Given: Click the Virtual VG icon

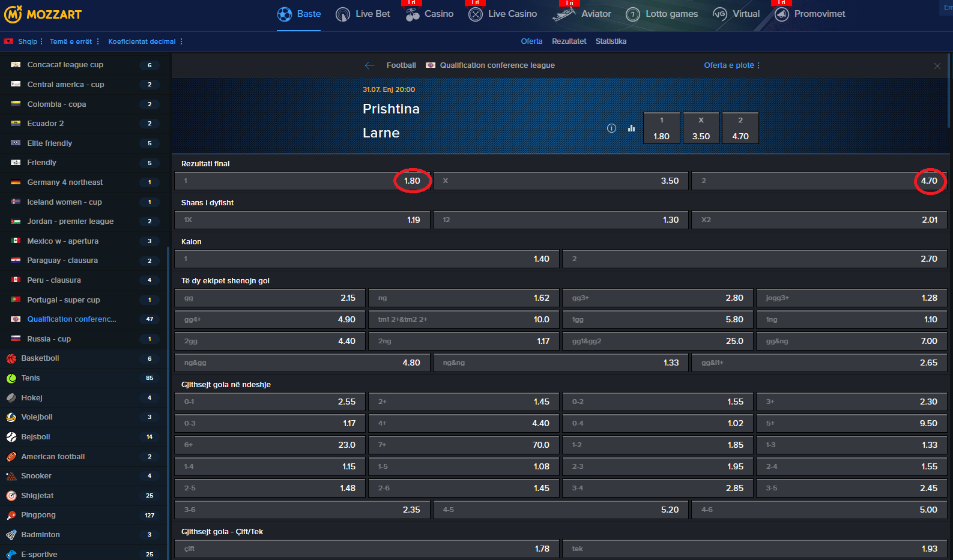Looking at the screenshot, I should click(x=720, y=14).
